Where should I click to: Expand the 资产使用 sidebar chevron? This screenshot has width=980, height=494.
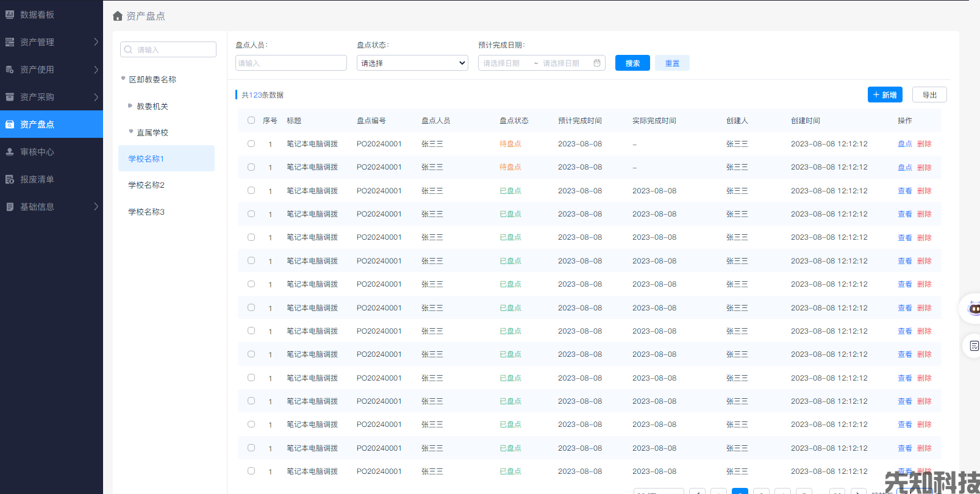(x=96, y=70)
